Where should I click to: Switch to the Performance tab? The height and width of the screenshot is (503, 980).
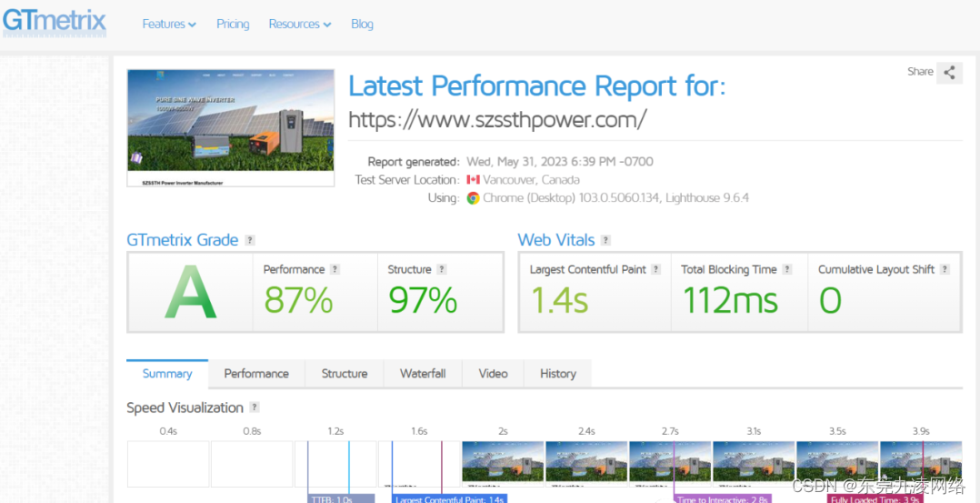256,374
